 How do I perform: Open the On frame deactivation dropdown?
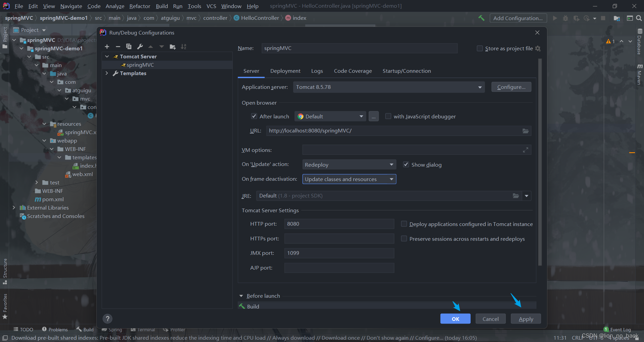click(x=349, y=179)
